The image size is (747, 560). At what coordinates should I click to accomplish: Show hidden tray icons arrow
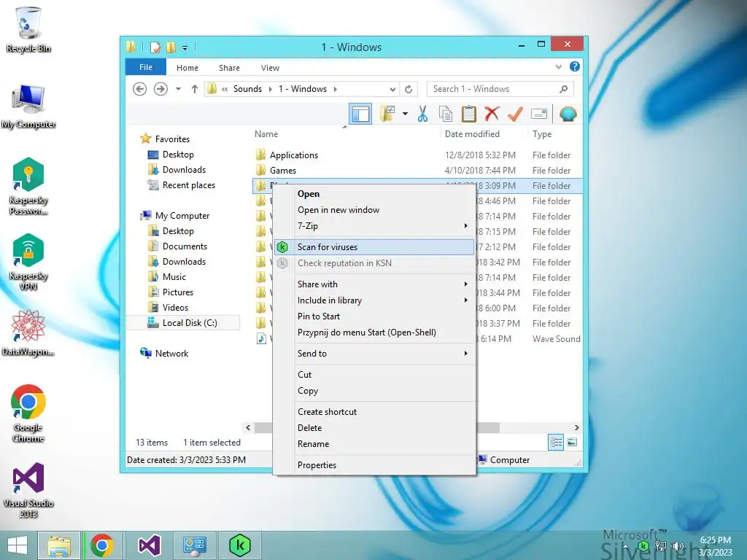coord(625,546)
